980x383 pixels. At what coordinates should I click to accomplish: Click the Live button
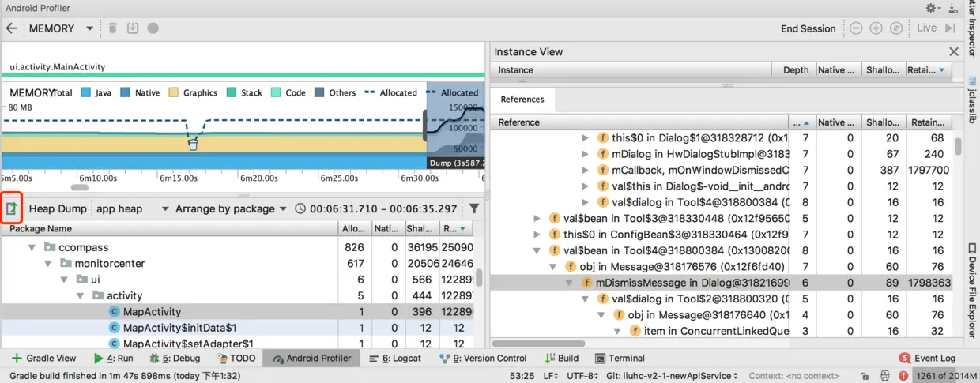(926, 28)
